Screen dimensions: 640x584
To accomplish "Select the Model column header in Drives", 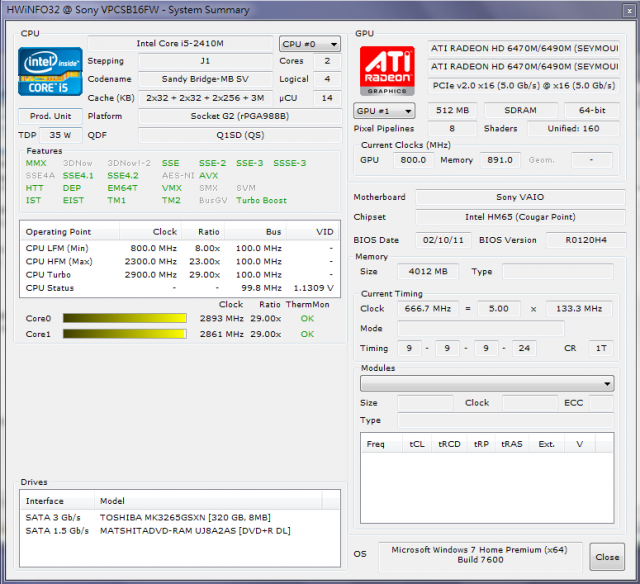I will 208,501.
